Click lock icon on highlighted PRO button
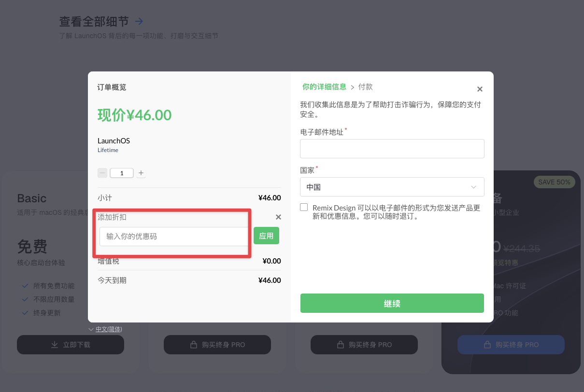The image size is (584, 392). point(487,345)
